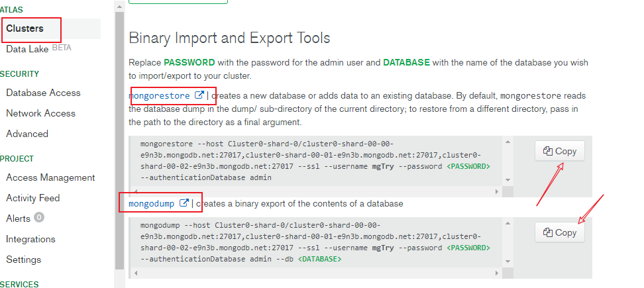Open Integrations in the sidebar
The height and width of the screenshot is (288, 644).
coord(30,239)
